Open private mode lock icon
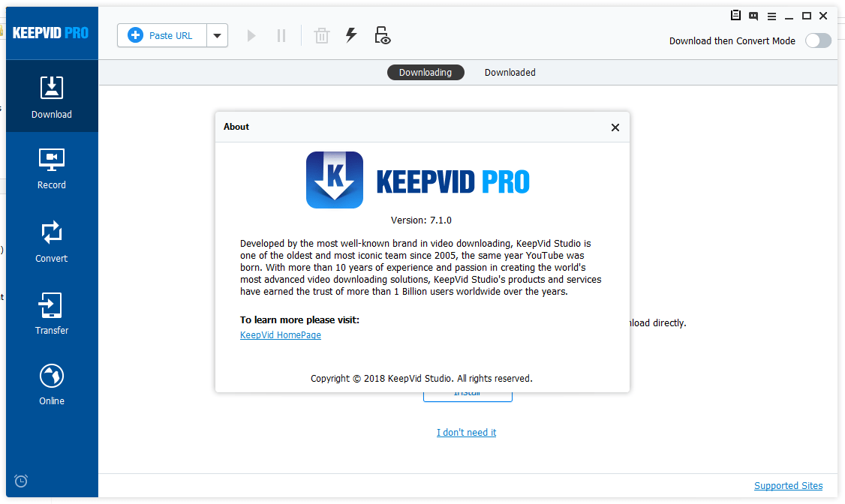The height and width of the screenshot is (504, 845). [382, 35]
